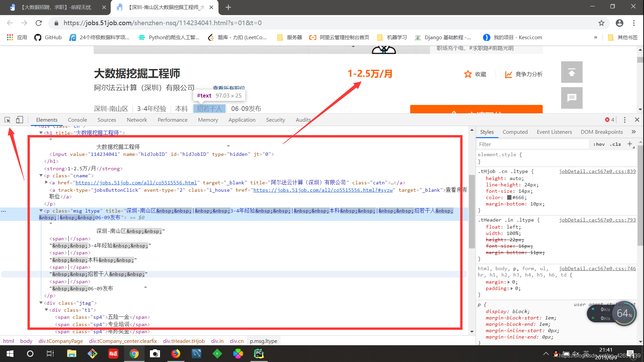Expand the margin shorthand triangle

click(x=508, y=282)
